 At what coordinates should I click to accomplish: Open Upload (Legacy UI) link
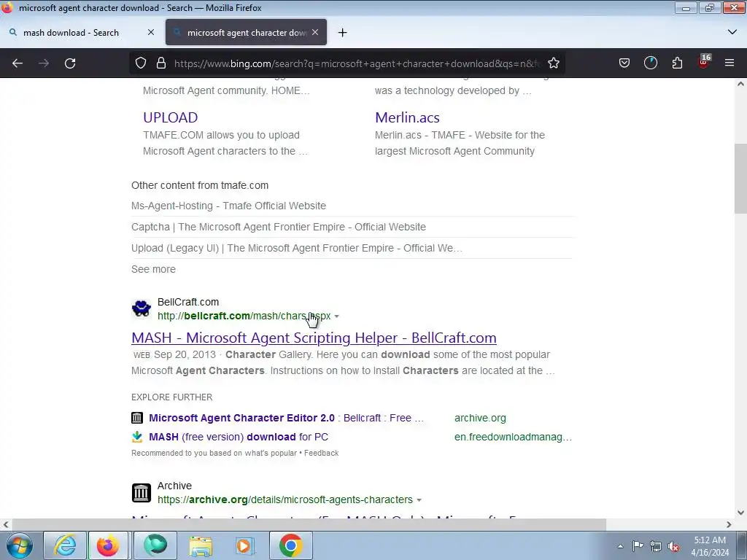click(297, 248)
